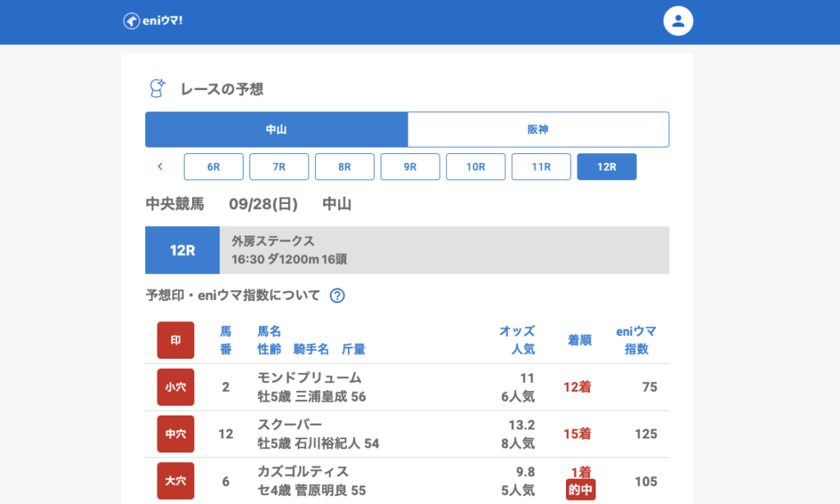Click the red 的中 hit badge
This screenshot has width=840, height=504.
581,490
